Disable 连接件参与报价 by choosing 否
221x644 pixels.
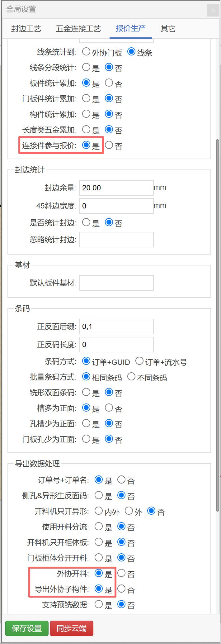pos(109,145)
